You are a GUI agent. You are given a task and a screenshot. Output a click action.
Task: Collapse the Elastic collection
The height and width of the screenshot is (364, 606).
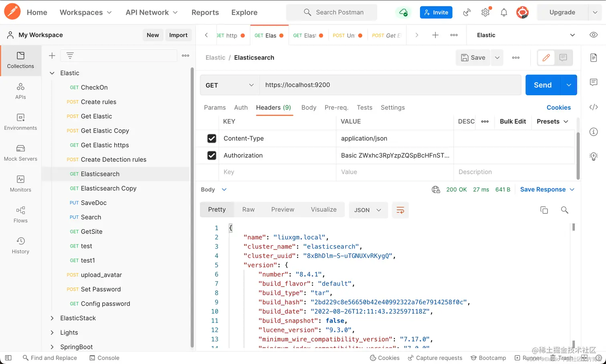click(52, 73)
